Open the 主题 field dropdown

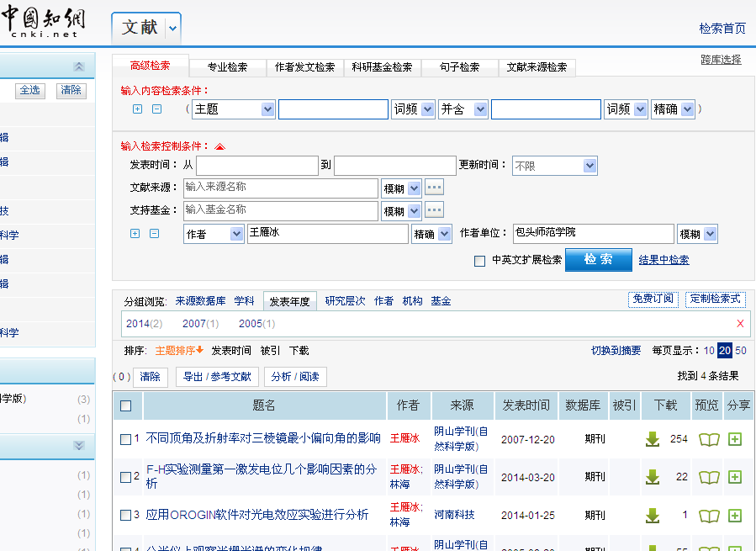pyautogui.click(x=267, y=109)
